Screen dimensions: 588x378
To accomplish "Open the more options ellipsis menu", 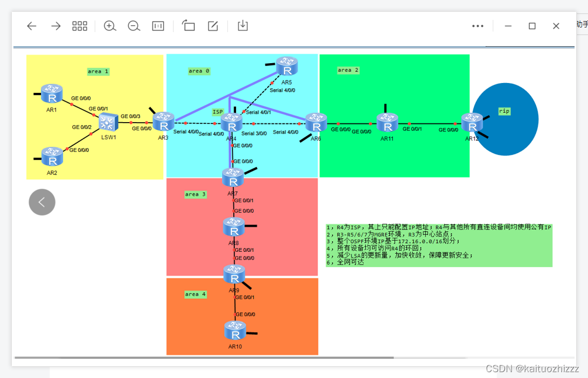I will (x=478, y=26).
